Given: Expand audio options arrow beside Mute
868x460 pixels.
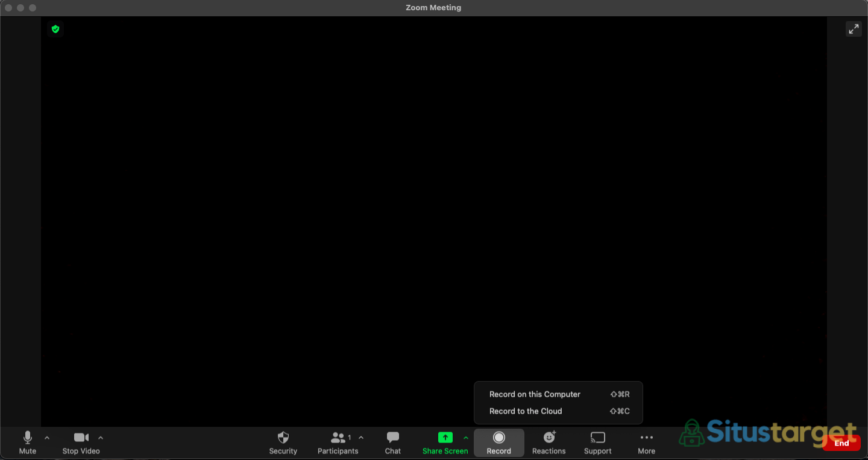Looking at the screenshot, I should 47,438.
